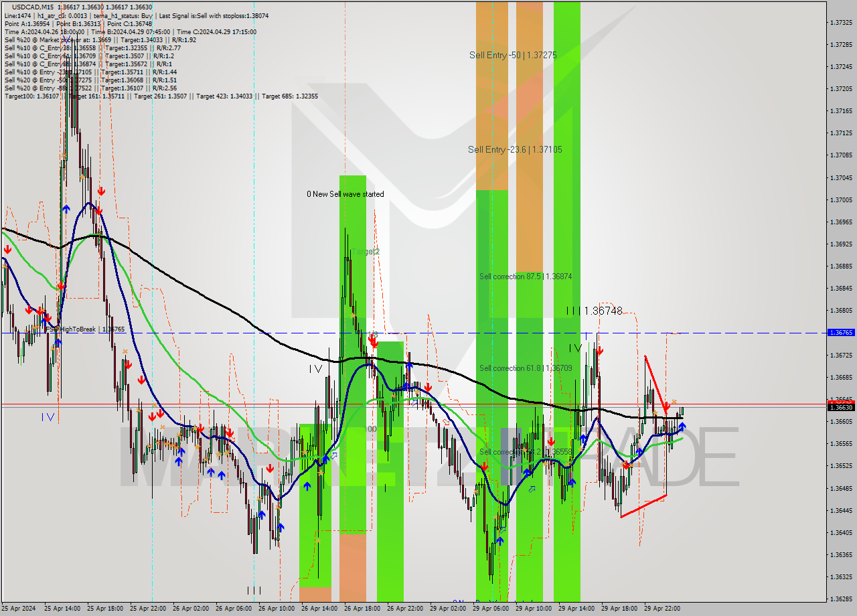Click the '25 Apr 14:00' time label
The image size is (857, 616).
tap(62, 609)
